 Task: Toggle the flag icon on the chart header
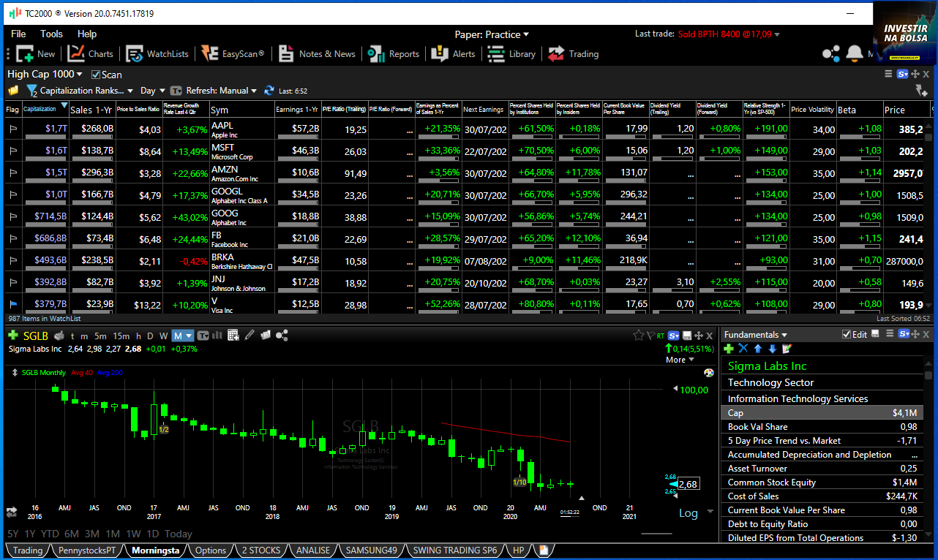(x=650, y=336)
